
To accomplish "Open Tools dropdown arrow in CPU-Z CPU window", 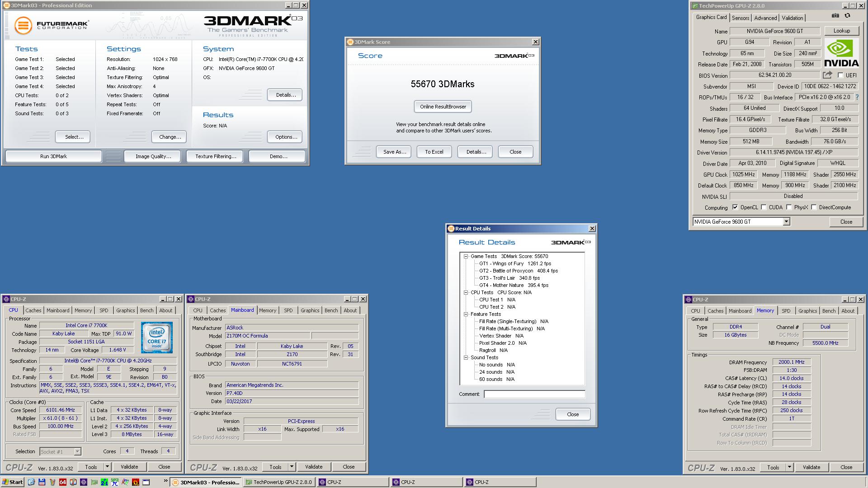I will pos(108,467).
